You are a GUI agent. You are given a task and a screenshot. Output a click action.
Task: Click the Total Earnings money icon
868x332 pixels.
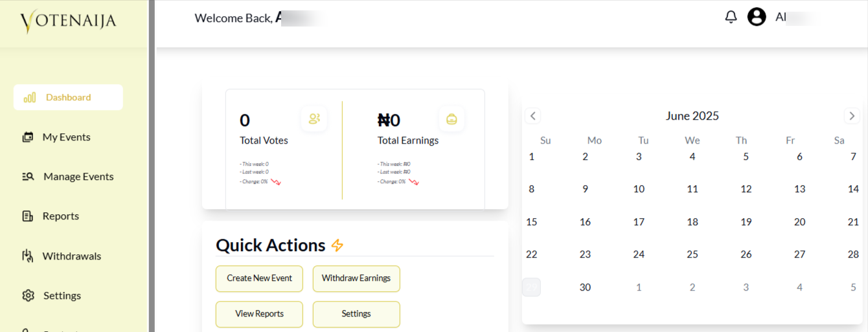tap(451, 119)
